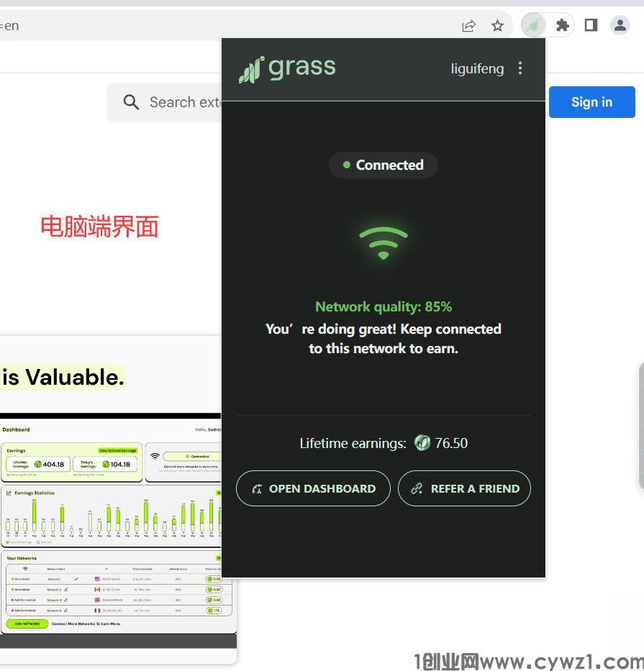644x671 pixels.
Task: Click the Refer a Friend button
Action: (x=464, y=488)
